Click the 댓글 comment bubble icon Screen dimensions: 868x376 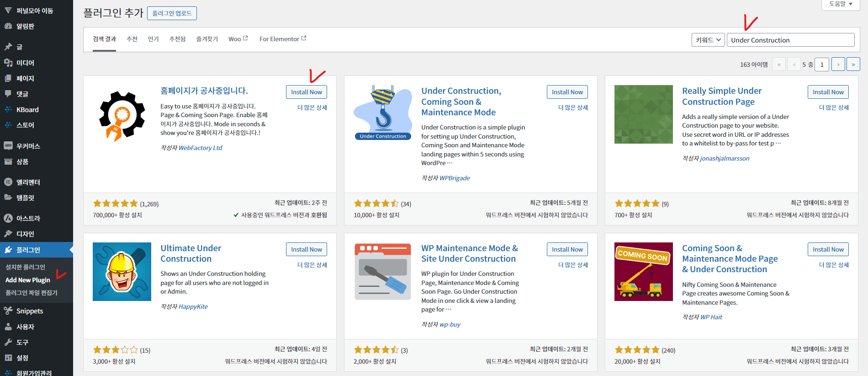pos(8,94)
